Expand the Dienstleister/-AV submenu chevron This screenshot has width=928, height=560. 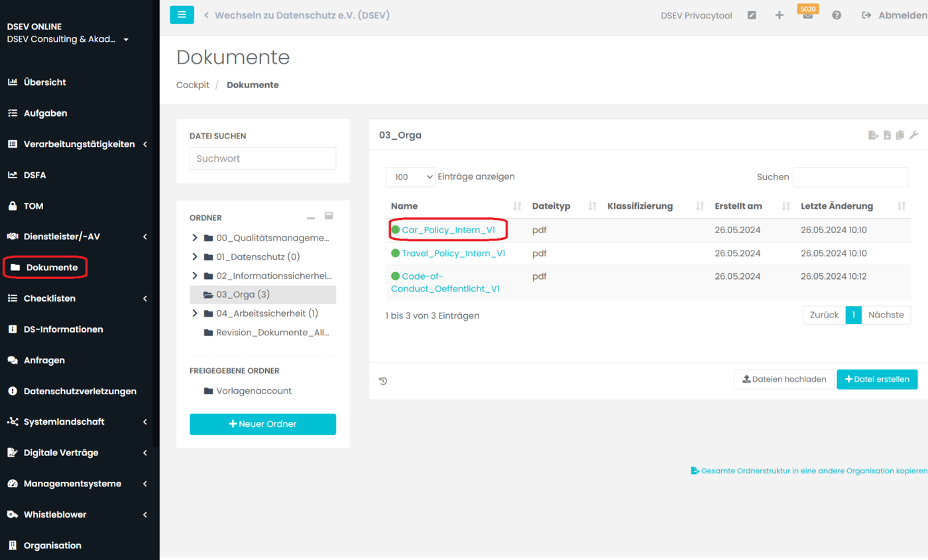pyautogui.click(x=145, y=237)
